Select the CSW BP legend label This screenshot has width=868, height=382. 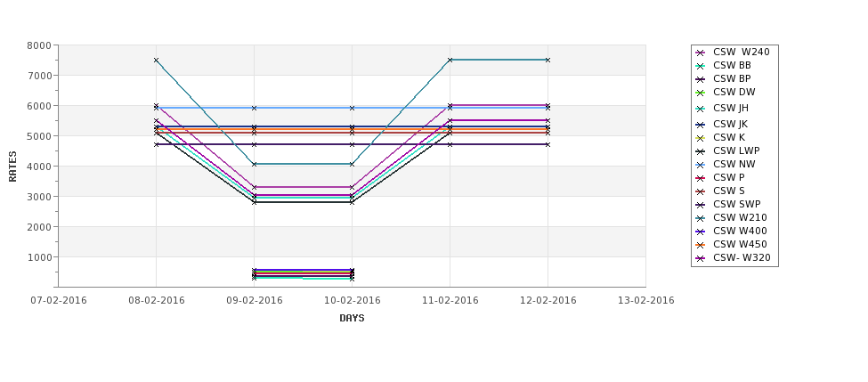tap(732, 78)
